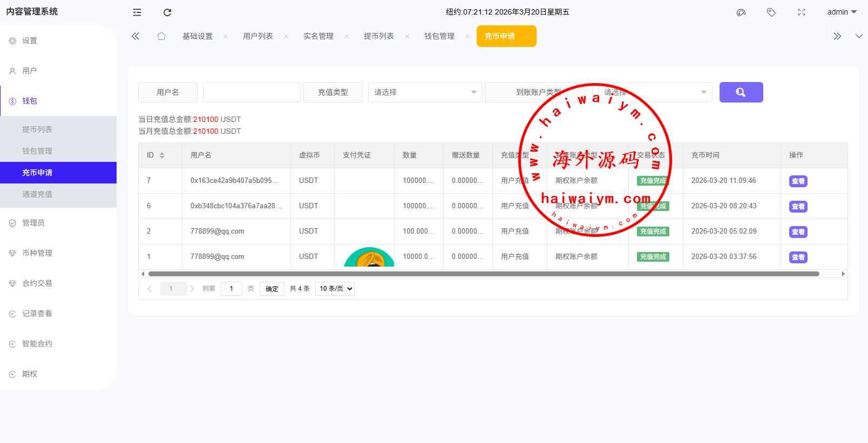Open the 到账账户类型 select dropdown
The width and height of the screenshot is (868, 443).
tap(652, 92)
